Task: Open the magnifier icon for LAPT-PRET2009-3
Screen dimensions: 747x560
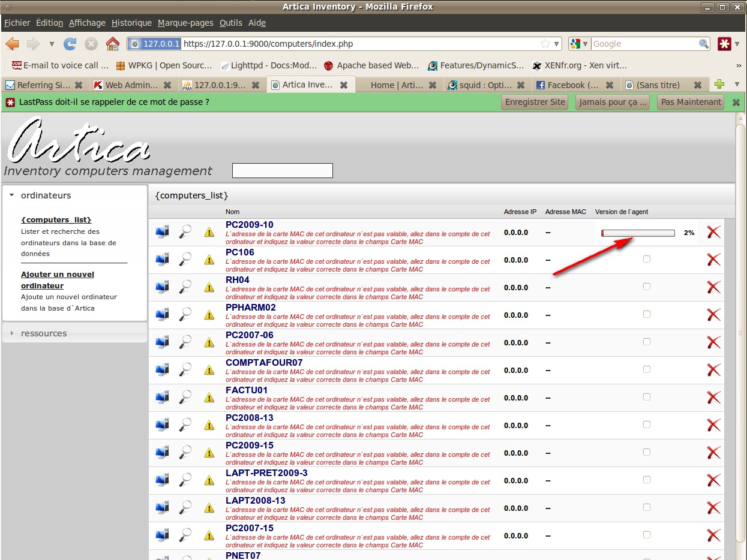Action: [x=185, y=480]
